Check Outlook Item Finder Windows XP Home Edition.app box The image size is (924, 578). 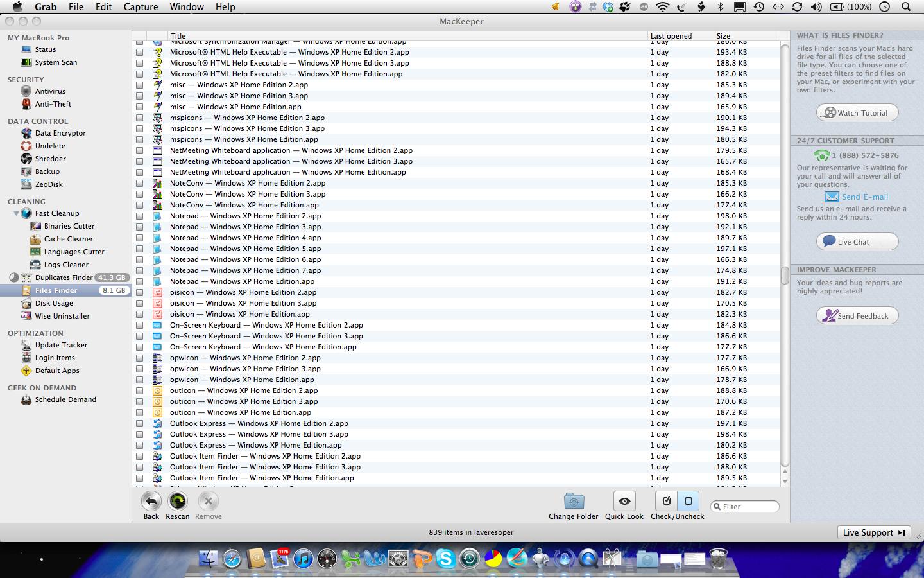point(139,478)
